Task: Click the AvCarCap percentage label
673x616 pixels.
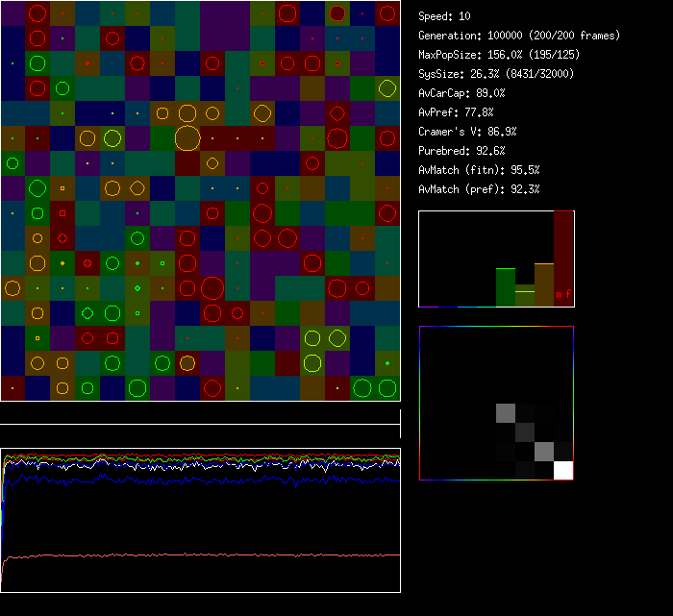Action: point(461,93)
